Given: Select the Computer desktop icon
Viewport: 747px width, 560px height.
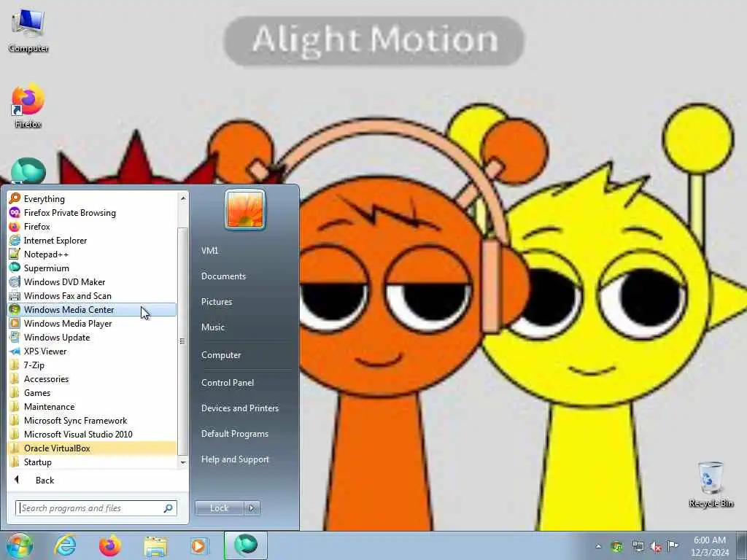Looking at the screenshot, I should (28, 29).
